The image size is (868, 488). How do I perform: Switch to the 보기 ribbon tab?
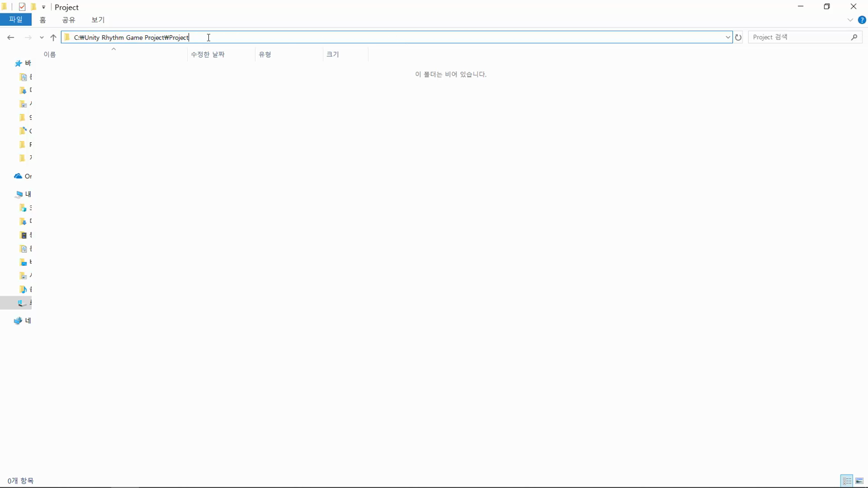click(98, 20)
